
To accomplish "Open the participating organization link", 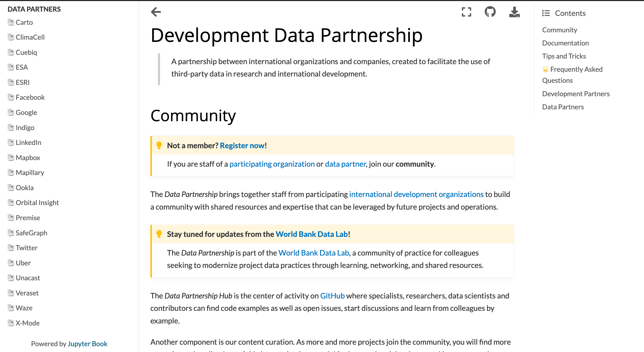I will pos(272,164).
